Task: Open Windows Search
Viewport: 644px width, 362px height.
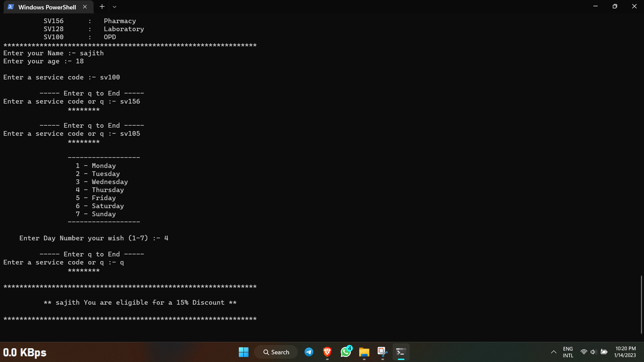Action: 276,352
